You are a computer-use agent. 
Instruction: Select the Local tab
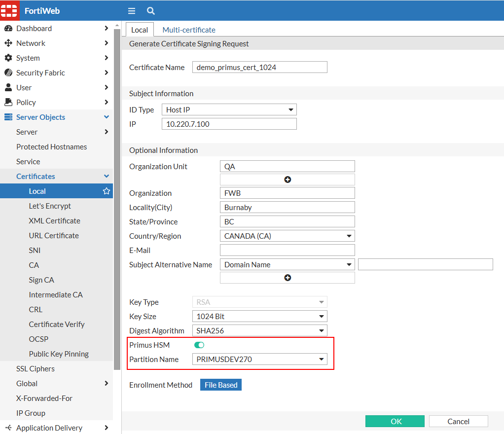140,30
